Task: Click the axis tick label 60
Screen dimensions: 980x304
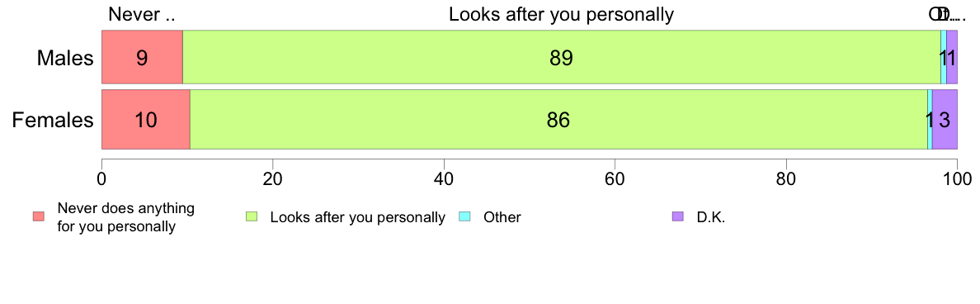Action: tap(615, 179)
